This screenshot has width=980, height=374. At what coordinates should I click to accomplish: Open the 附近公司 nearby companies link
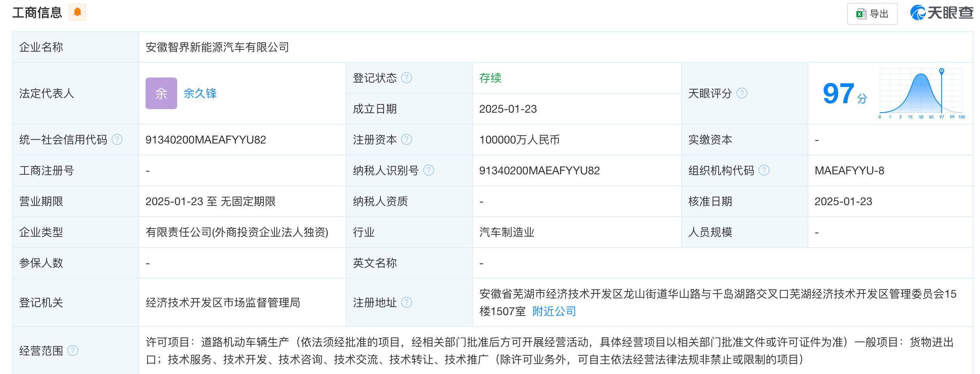pos(554,312)
